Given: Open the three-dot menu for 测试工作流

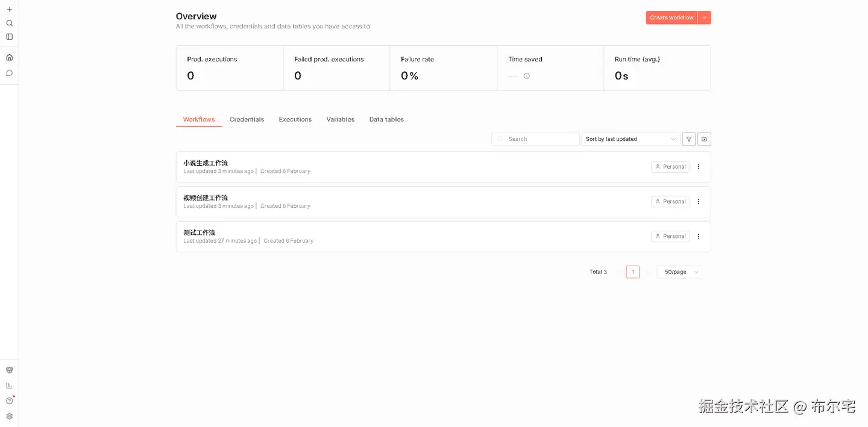Looking at the screenshot, I should (x=699, y=237).
